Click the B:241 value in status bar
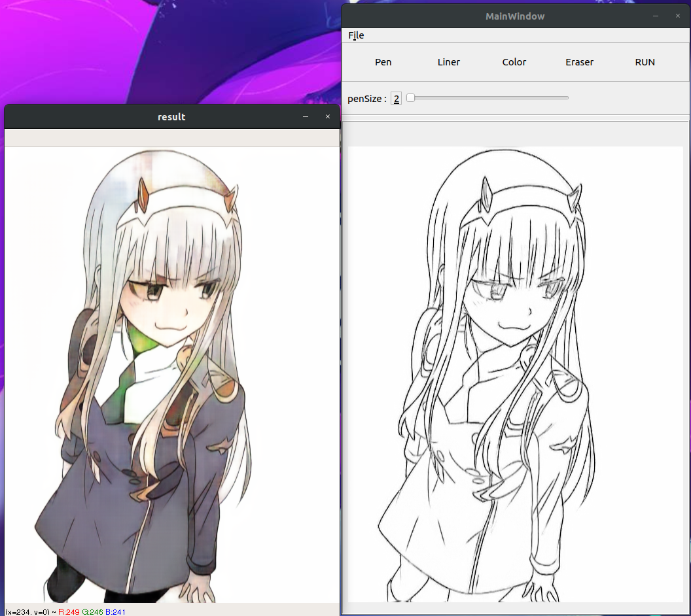This screenshot has width=691, height=616. click(115, 612)
